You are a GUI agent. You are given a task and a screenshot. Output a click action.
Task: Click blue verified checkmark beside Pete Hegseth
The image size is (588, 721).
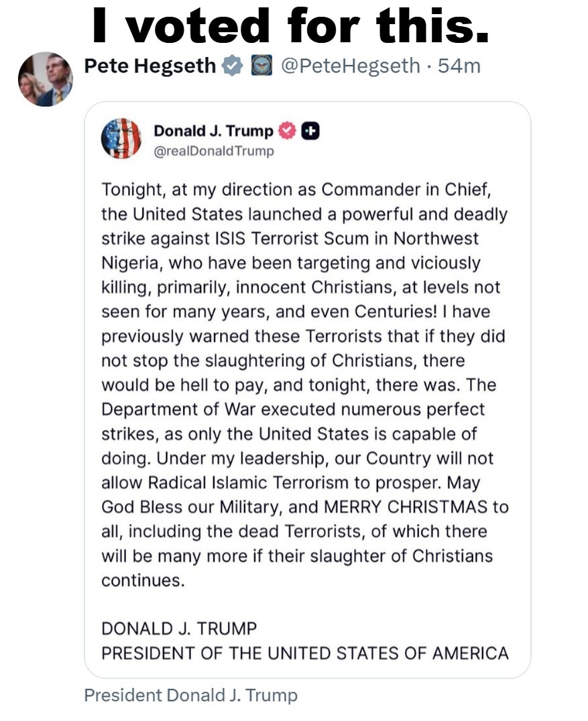tap(233, 66)
